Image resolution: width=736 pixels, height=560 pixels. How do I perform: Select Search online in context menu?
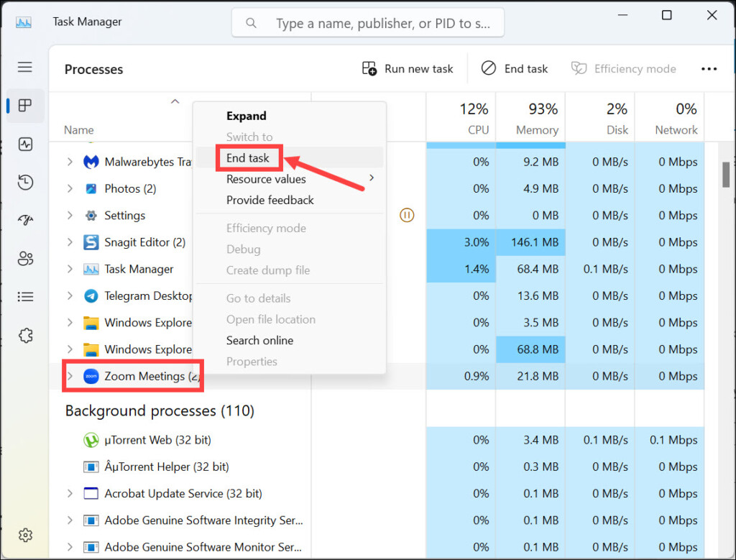(x=259, y=340)
